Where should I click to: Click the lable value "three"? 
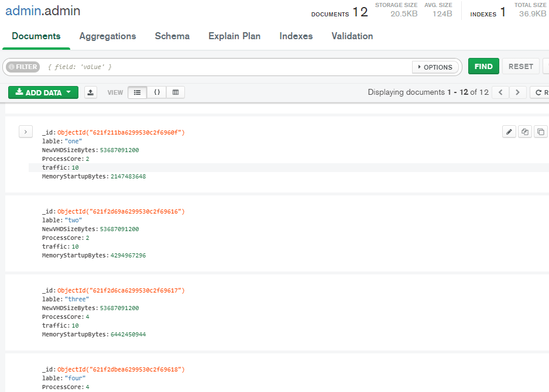pos(77,299)
